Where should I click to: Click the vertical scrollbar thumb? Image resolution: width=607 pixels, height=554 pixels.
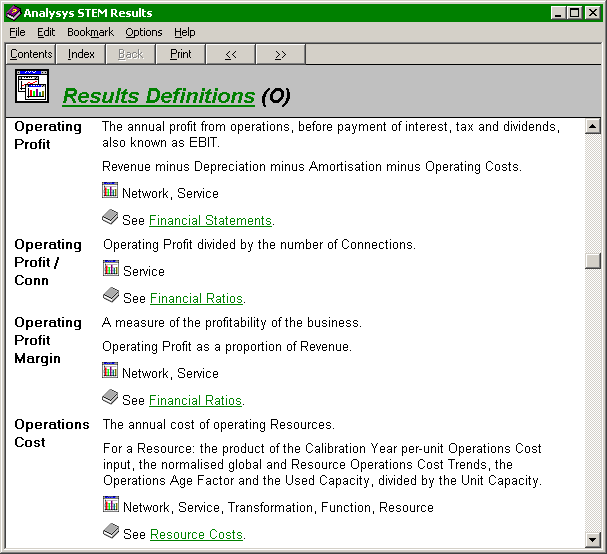click(x=593, y=261)
